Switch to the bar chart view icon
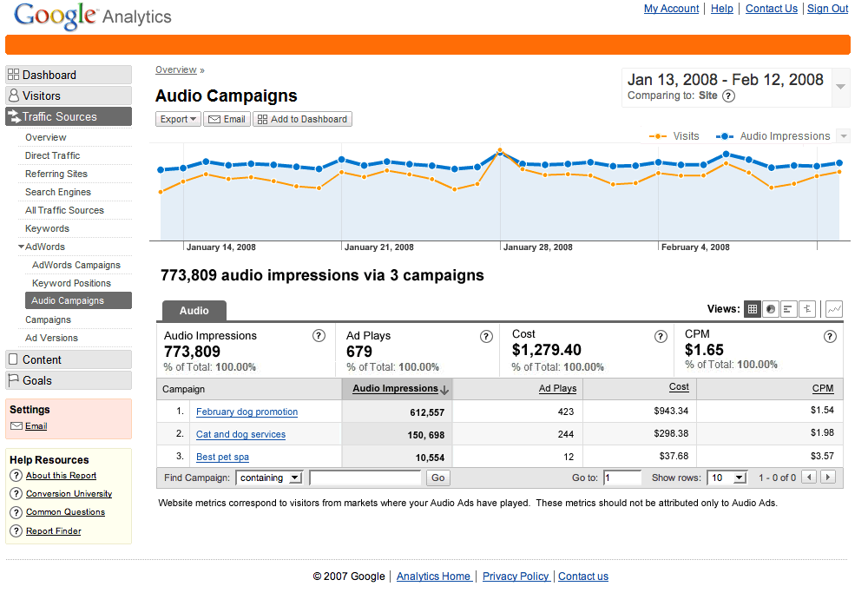868x606 pixels. point(788,309)
